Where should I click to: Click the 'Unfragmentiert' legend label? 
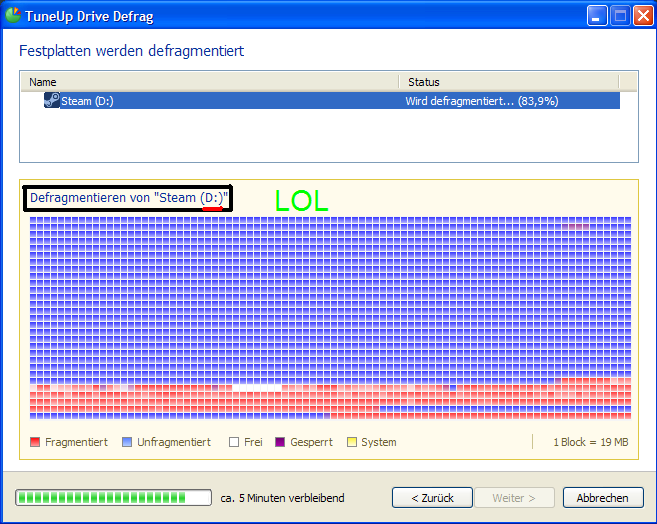point(174,442)
